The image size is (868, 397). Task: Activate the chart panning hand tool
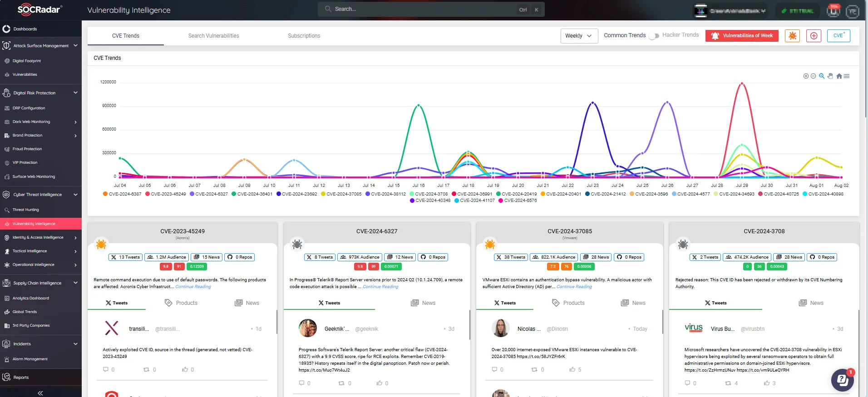click(830, 76)
